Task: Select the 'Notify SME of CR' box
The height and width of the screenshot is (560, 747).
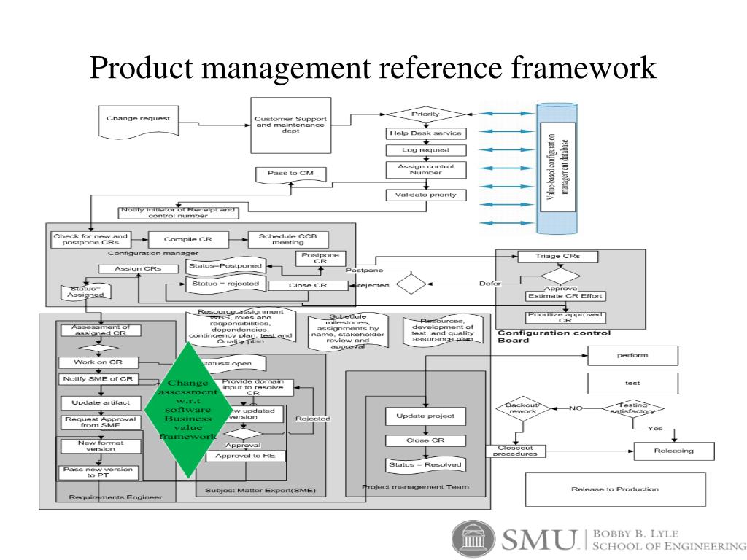Action: 98,379
